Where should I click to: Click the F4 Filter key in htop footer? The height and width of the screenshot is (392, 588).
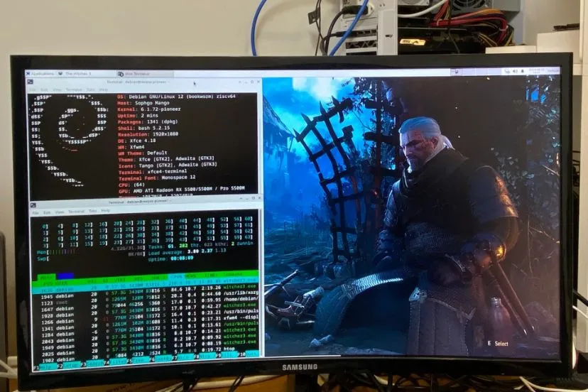[116, 361]
